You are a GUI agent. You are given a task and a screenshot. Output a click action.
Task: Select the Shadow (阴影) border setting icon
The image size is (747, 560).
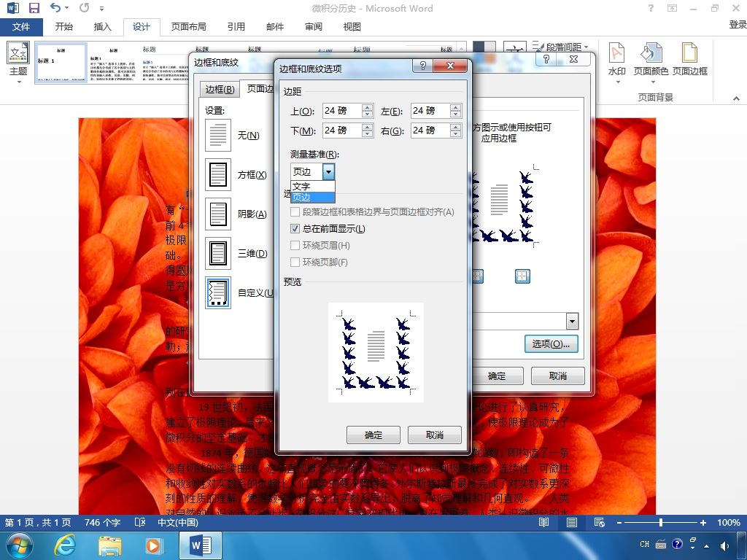[218, 214]
